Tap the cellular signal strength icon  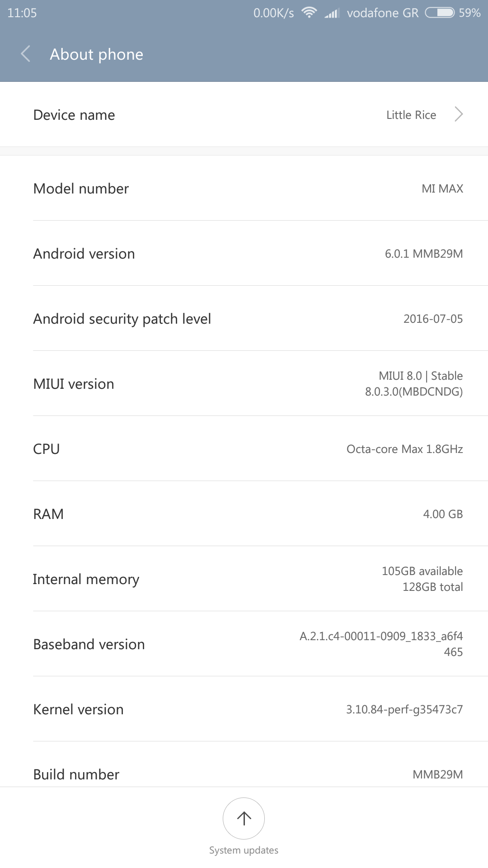pos(332,13)
